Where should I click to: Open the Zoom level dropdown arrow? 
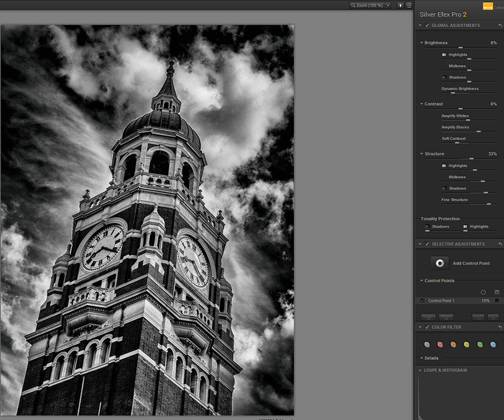388,5
